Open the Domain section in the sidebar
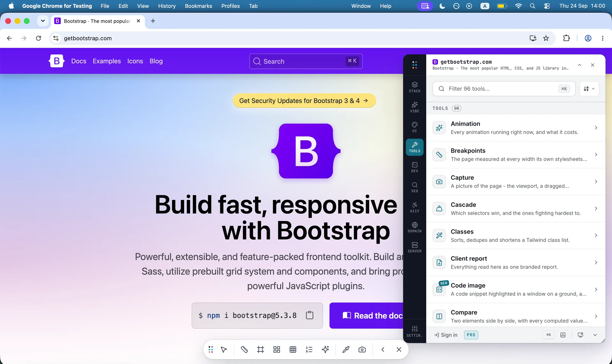Image resolution: width=612 pixels, height=364 pixels. pos(414,228)
